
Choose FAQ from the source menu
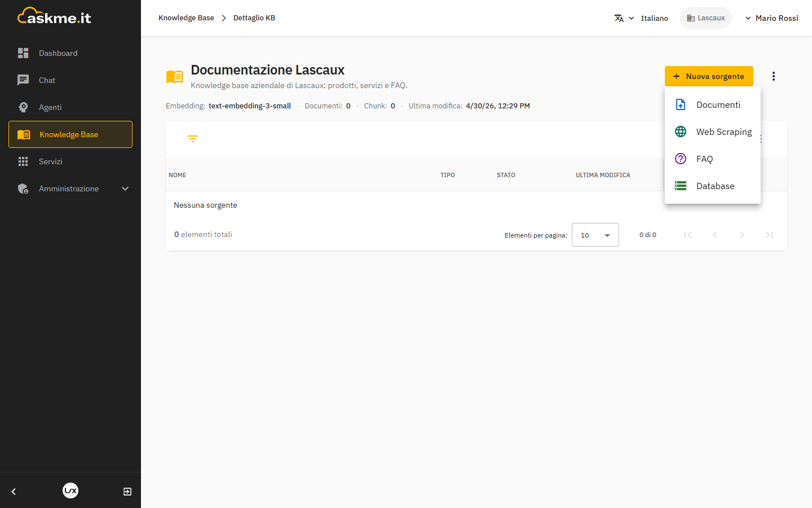713,159
